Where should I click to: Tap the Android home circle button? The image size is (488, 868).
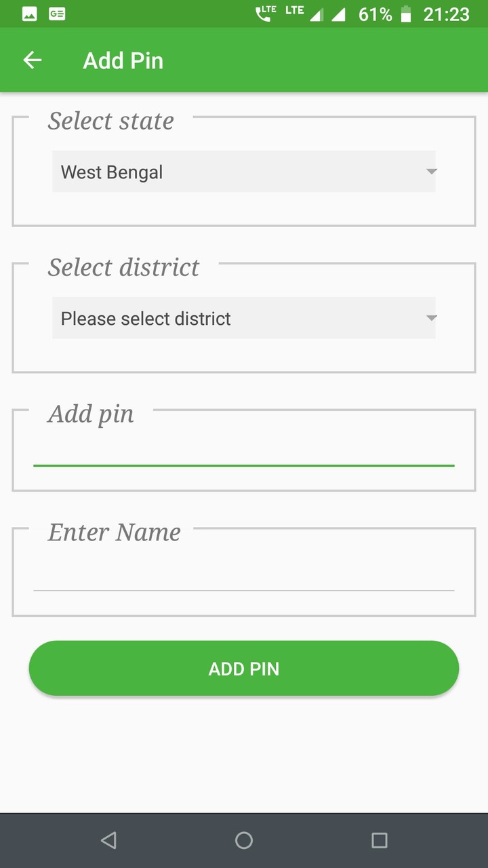[x=244, y=841]
